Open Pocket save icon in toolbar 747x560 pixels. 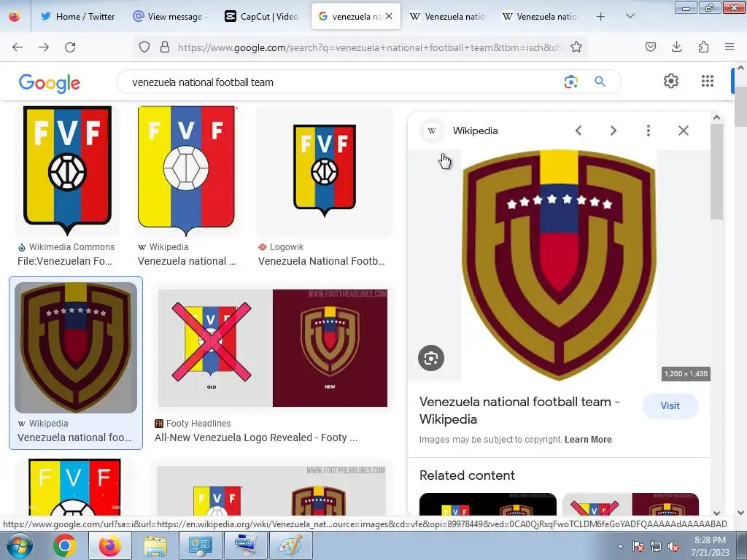point(650,47)
